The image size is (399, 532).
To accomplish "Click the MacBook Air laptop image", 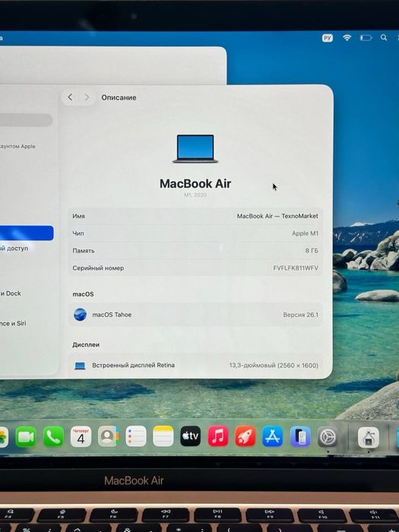I will click(x=195, y=149).
